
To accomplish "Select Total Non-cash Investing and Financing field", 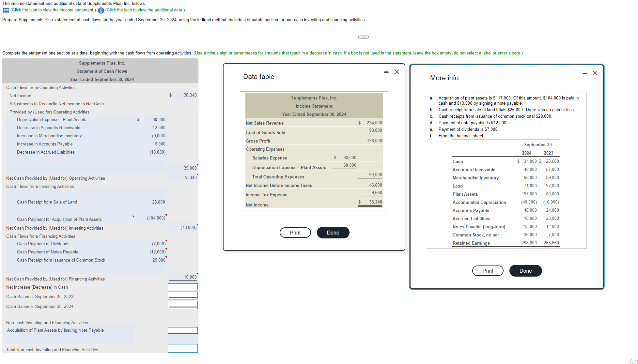I will [183, 348].
